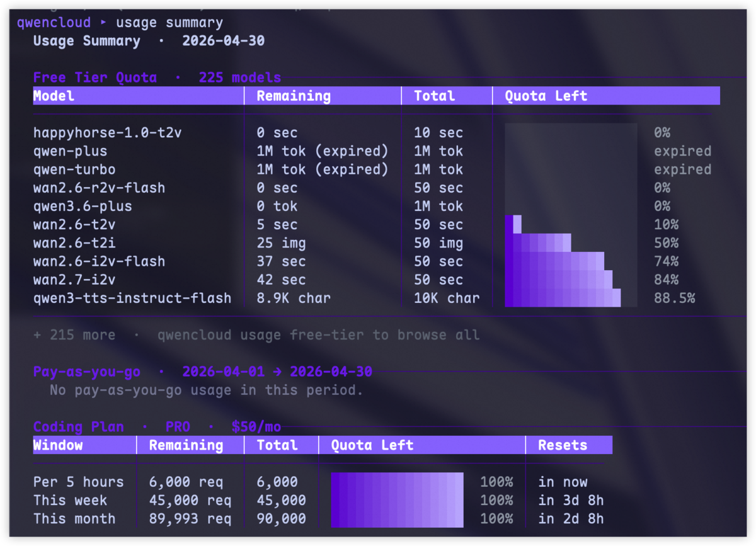Screen dimensions: 756x546
Task: Click the '45,000 req' remaining value
Action: click(x=190, y=501)
